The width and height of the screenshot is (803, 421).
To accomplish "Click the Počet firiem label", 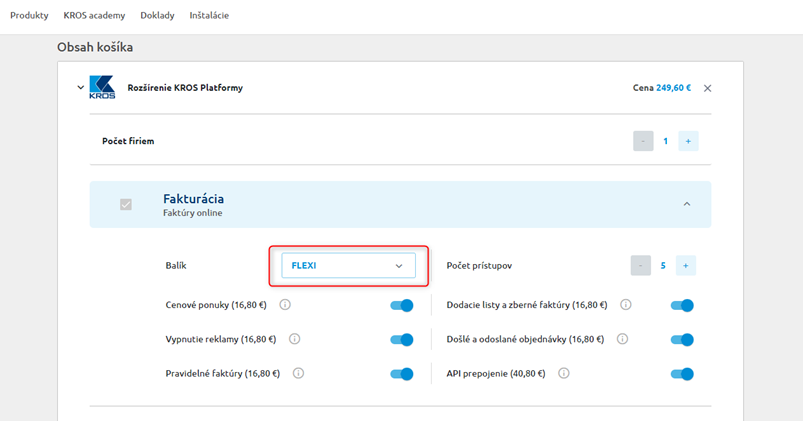I will click(x=128, y=141).
